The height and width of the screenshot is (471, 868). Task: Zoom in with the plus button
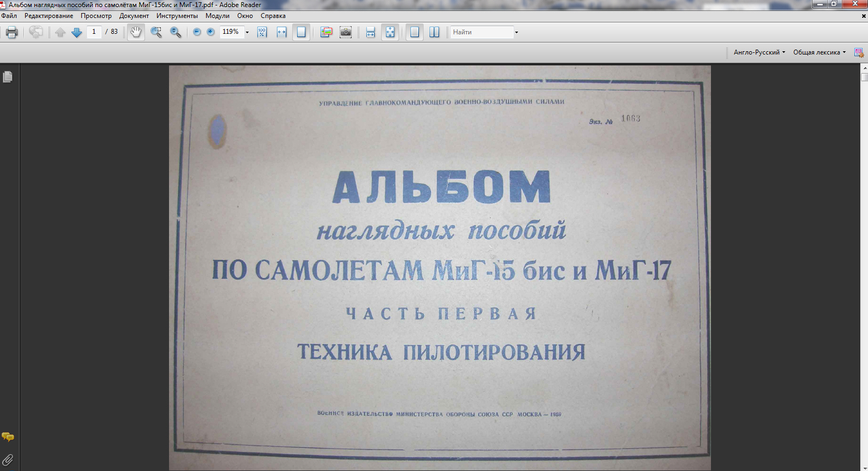[x=210, y=32]
